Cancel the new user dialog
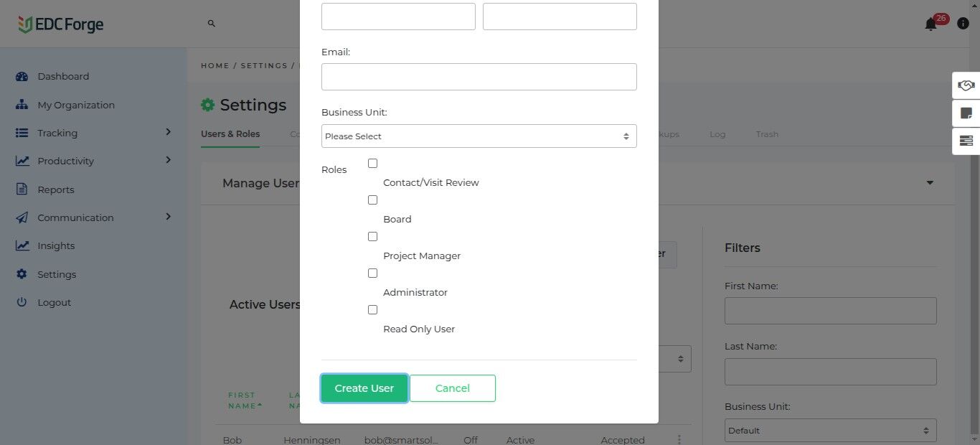Image resolution: width=980 pixels, height=445 pixels. (452, 388)
